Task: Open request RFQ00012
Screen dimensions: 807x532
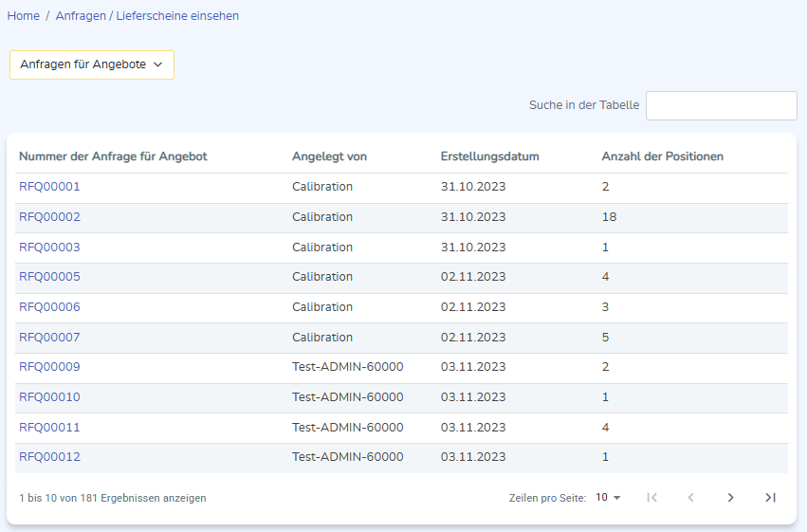Action: coord(49,457)
